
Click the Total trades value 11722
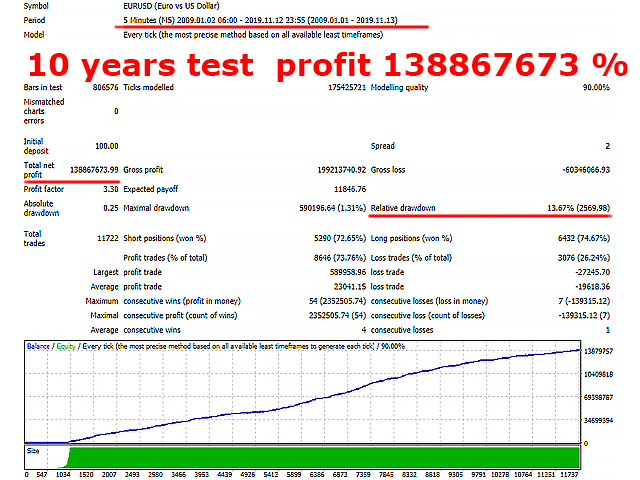[108, 238]
